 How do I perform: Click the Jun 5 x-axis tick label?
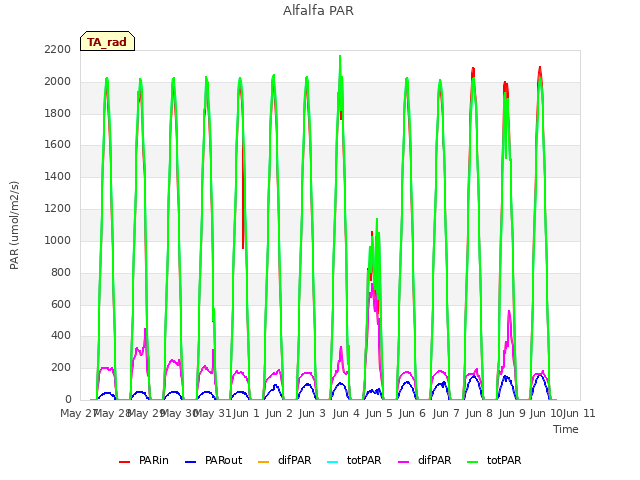pyautogui.click(x=379, y=413)
